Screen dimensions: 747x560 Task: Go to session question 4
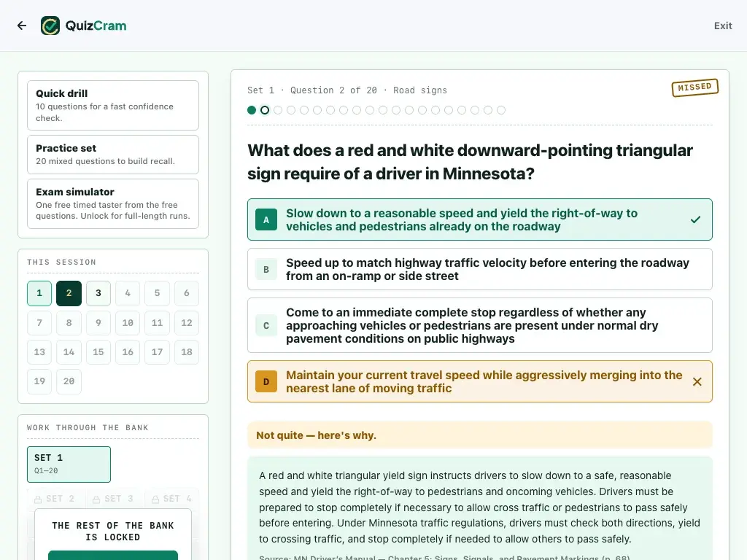(x=128, y=293)
